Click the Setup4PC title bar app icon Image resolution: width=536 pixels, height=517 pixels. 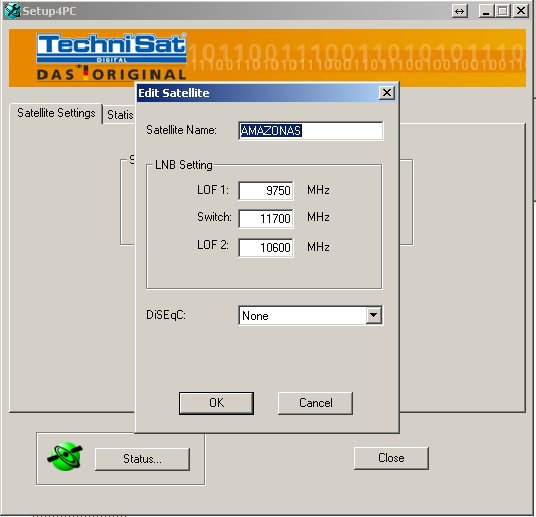(12, 11)
